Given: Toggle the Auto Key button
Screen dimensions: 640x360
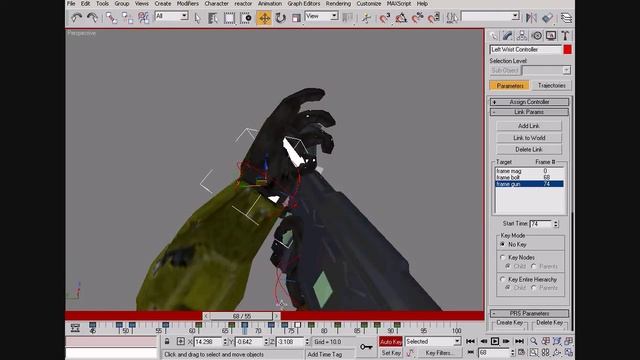Looking at the screenshot, I should [391, 342].
